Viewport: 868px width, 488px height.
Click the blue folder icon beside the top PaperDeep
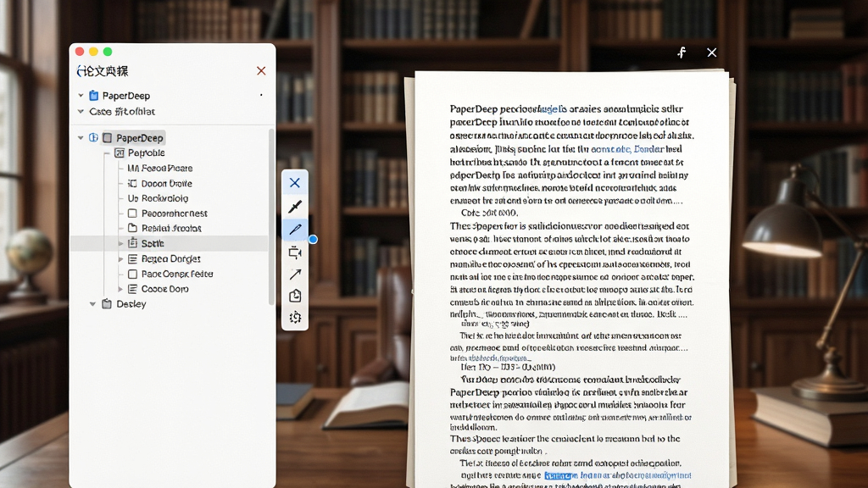click(x=94, y=96)
